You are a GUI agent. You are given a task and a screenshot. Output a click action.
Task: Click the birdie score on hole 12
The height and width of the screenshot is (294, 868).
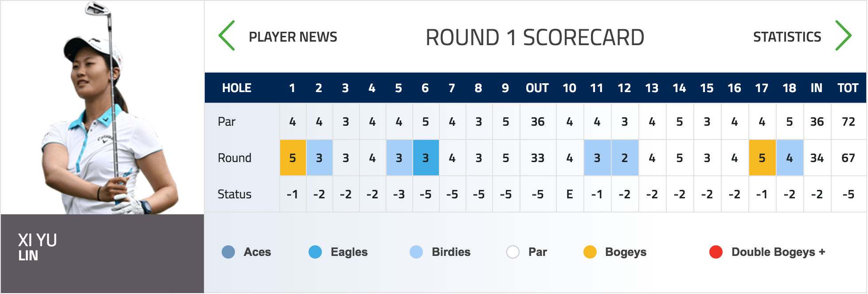[x=625, y=158]
